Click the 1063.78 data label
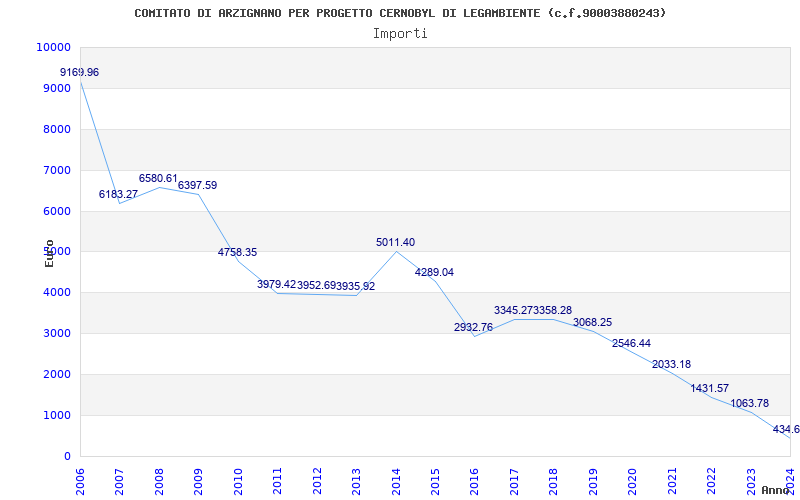The image size is (800, 500). (x=749, y=404)
